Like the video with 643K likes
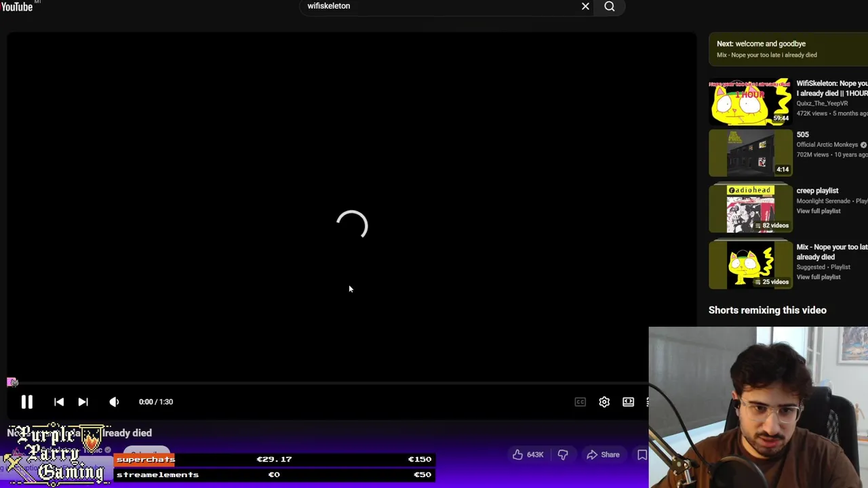868x488 pixels. click(x=528, y=455)
